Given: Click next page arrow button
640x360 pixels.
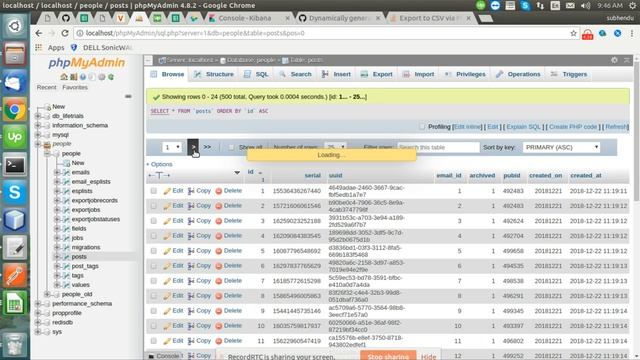Looking at the screenshot, I should point(193,147).
